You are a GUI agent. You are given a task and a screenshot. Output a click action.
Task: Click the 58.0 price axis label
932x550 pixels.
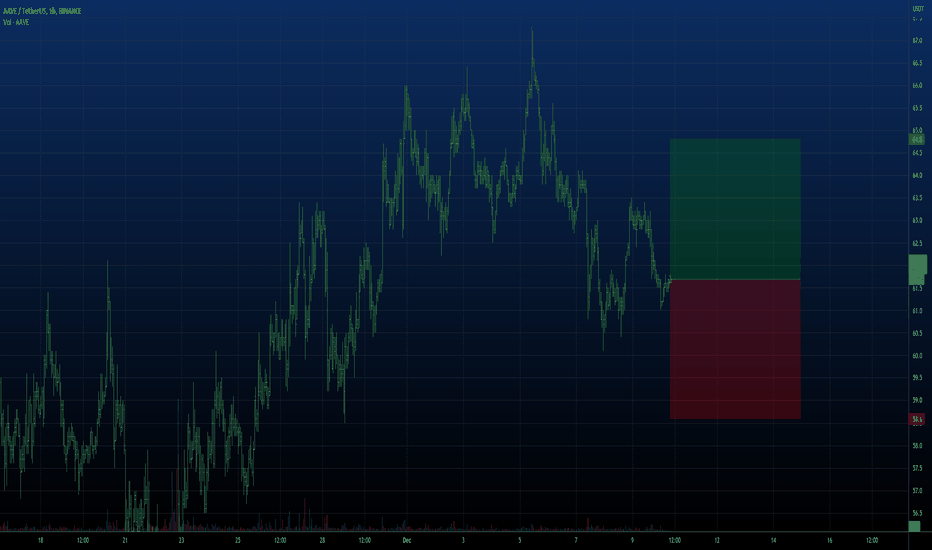point(917,446)
